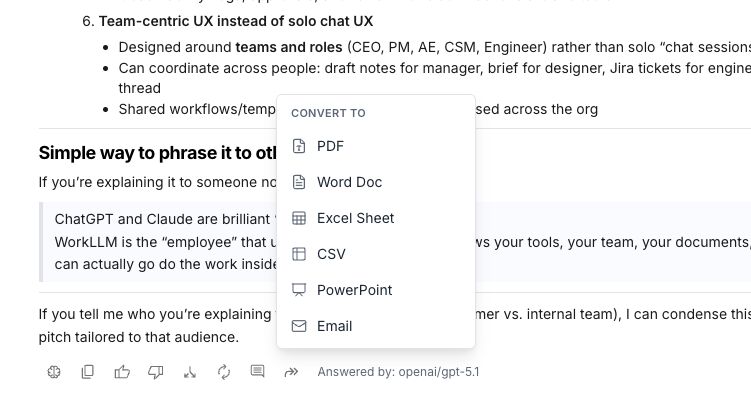
Task: Select PowerPoint export option
Action: pos(376,290)
